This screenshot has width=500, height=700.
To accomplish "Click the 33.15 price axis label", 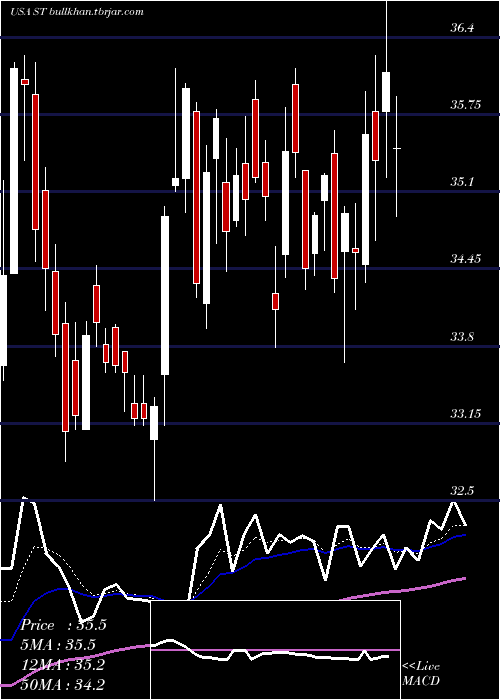I will [x=465, y=413].
